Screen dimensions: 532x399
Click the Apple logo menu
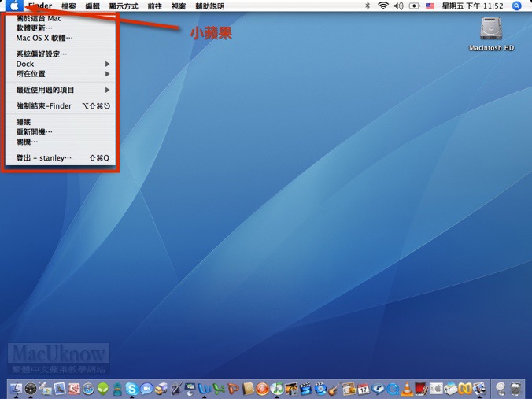[x=14, y=6]
